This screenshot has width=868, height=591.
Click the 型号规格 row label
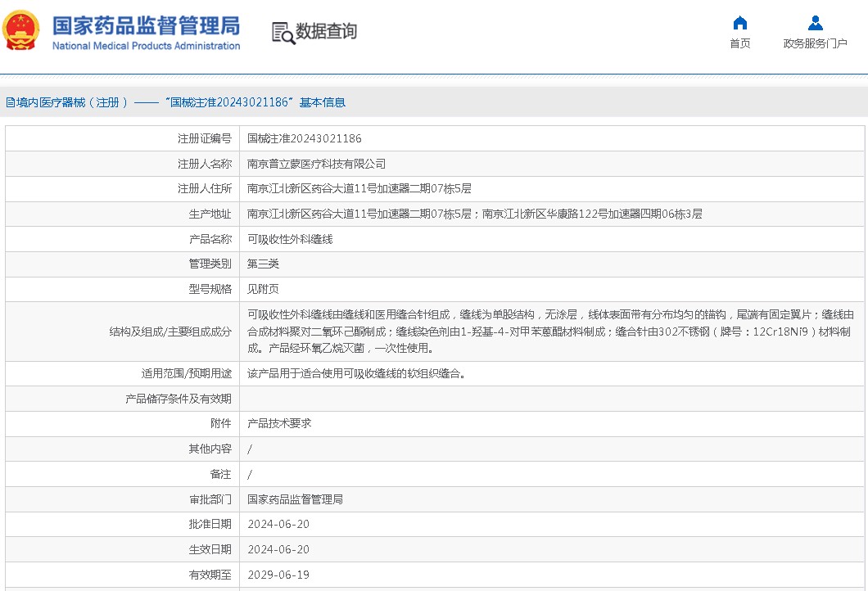(210, 289)
